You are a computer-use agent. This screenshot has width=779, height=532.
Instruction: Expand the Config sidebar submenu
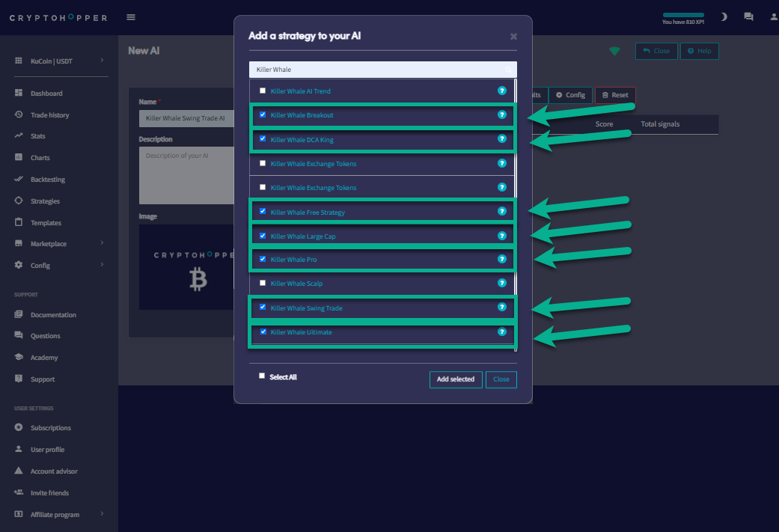pos(60,266)
